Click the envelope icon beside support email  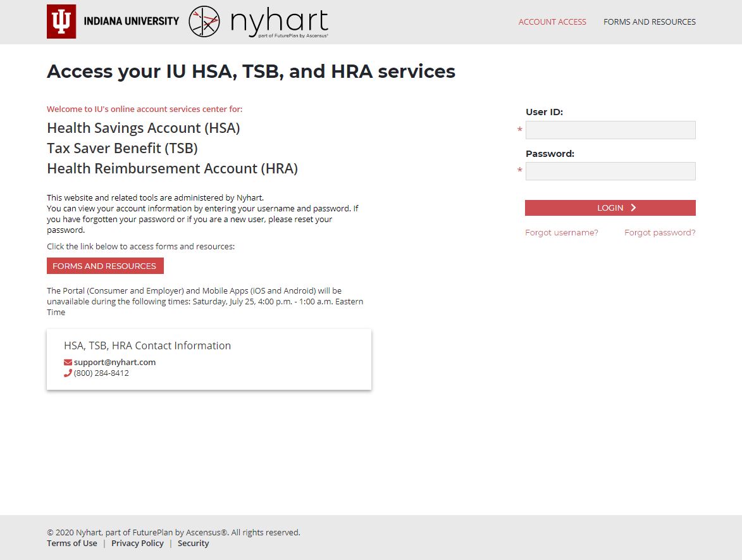pyautogui.click(x=68, y=363)
